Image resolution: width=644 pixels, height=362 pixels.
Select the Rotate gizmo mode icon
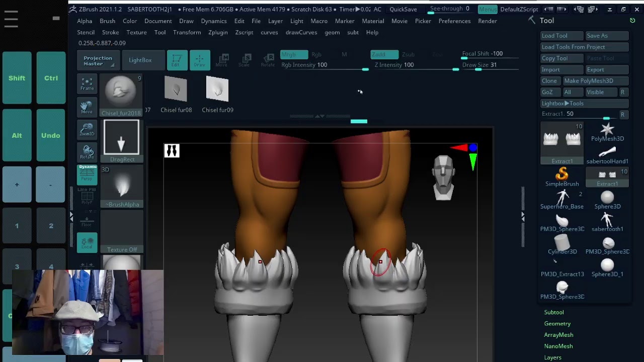click(268, 60)
